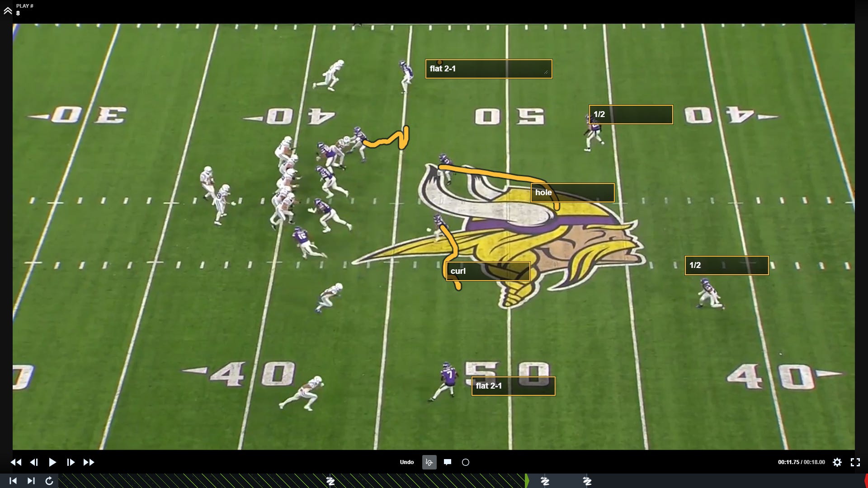This screenshot has width=868, height=488.
Task: Edit the 'curl' annotation box
Action: [488, 271]
